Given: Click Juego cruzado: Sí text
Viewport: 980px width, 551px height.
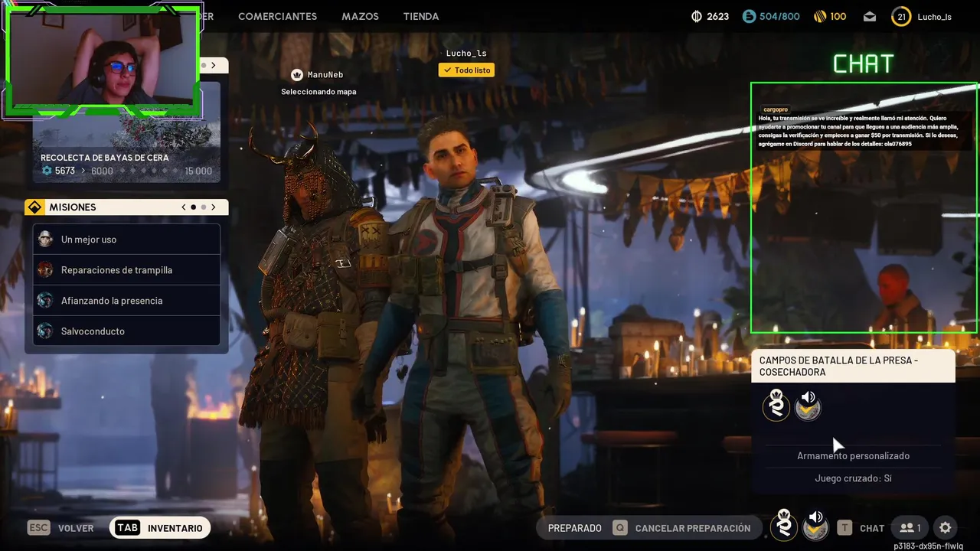Looking at the screenshot, I should coord(853,478).
